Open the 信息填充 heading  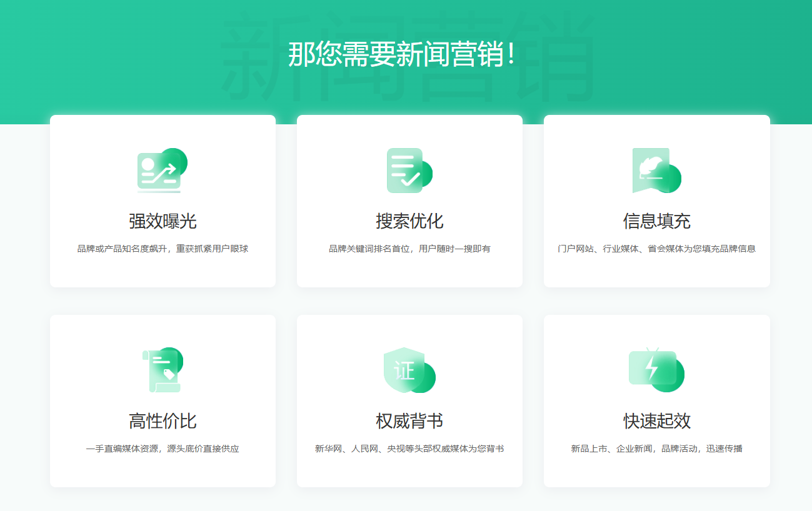click(656, 221)
